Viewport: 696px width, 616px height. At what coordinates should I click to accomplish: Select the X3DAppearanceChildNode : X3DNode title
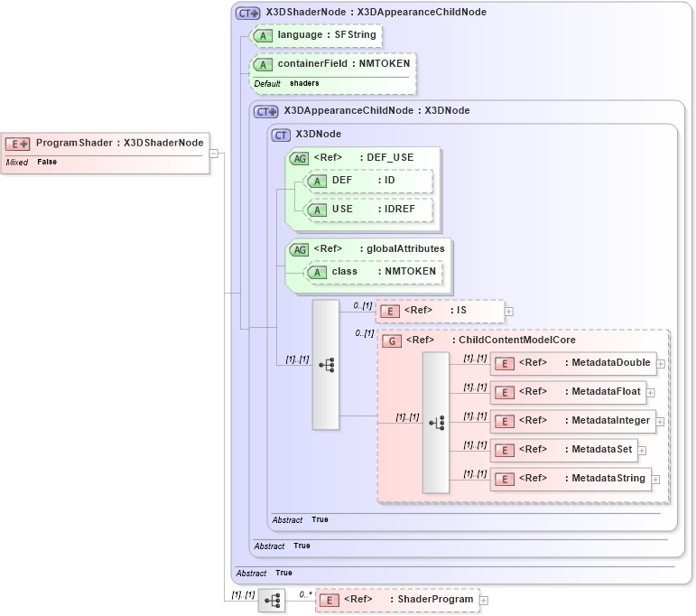click(x=376, y=110)
